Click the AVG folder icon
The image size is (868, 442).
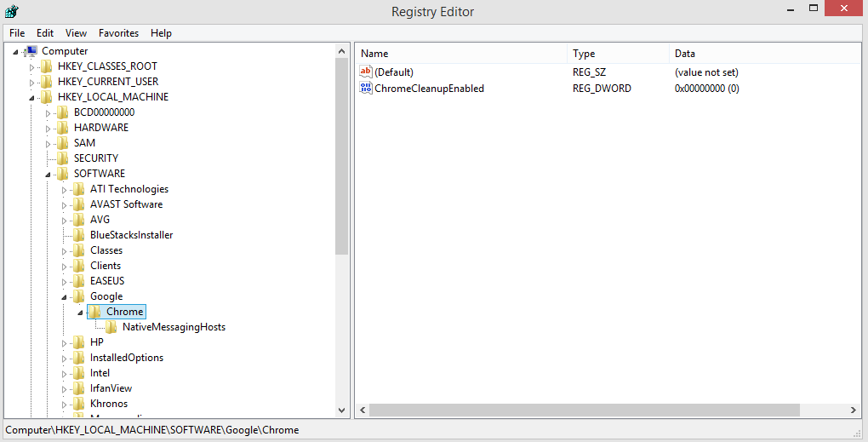point(78,220)
